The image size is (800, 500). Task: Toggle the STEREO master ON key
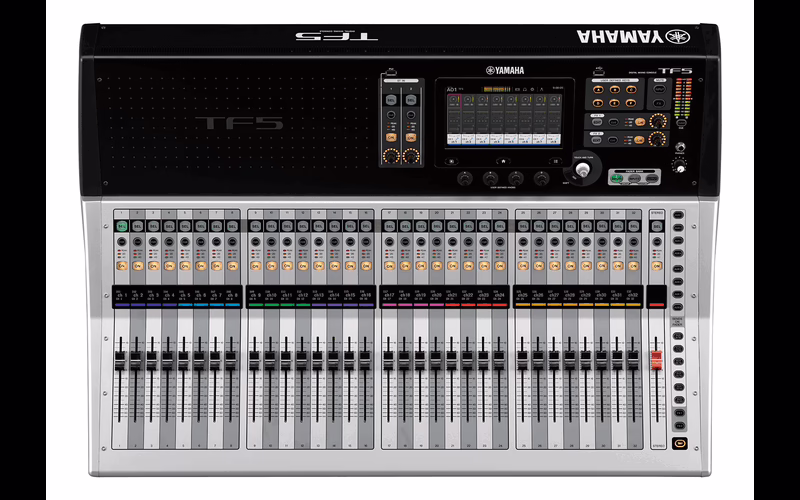coord(657,266)
